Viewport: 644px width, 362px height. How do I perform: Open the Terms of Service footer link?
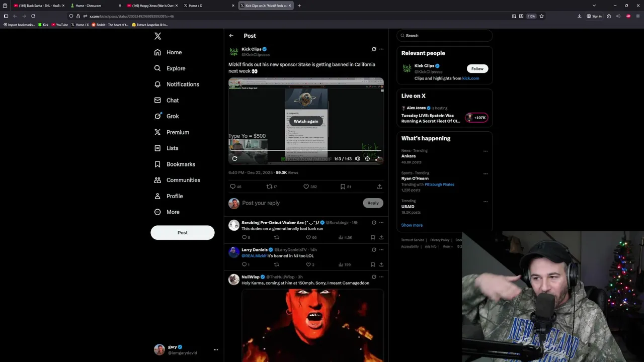tap(413, 240)
